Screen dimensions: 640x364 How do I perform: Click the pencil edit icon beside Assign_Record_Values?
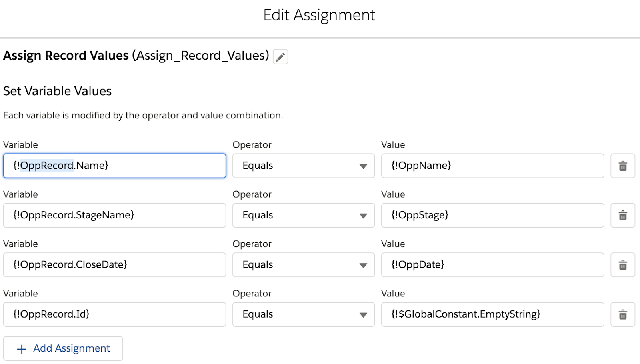[x=280, y=57]
